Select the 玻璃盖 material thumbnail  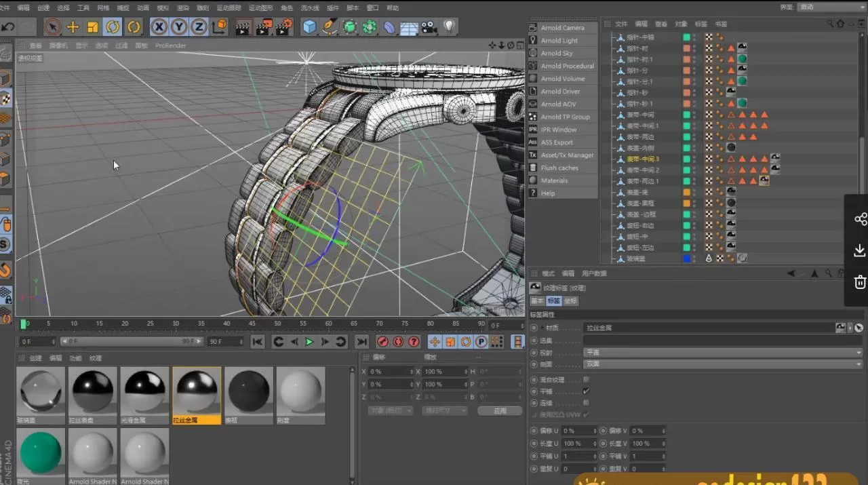pyautogui.click(x=41, y=392)
